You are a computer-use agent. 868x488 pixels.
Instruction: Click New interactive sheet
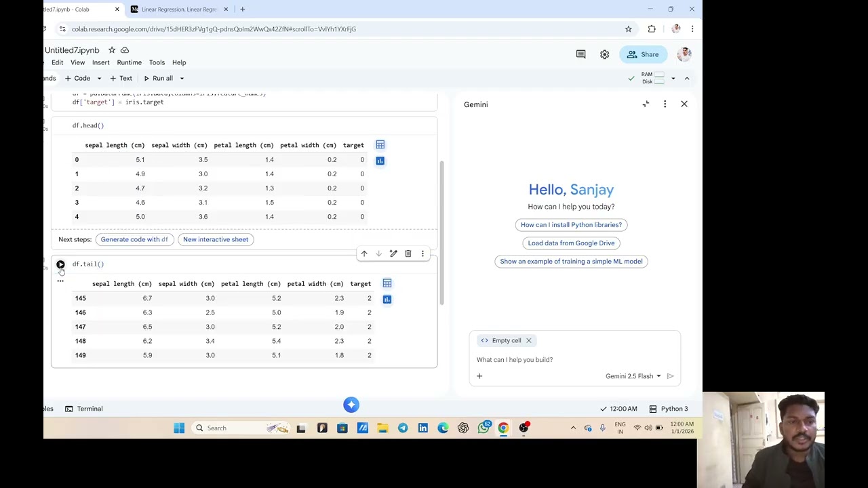(x=216, y=239)
